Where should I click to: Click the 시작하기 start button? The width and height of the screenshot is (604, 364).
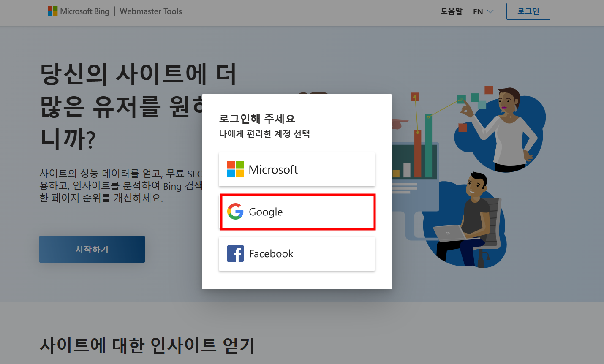click(x=92, y=249)
